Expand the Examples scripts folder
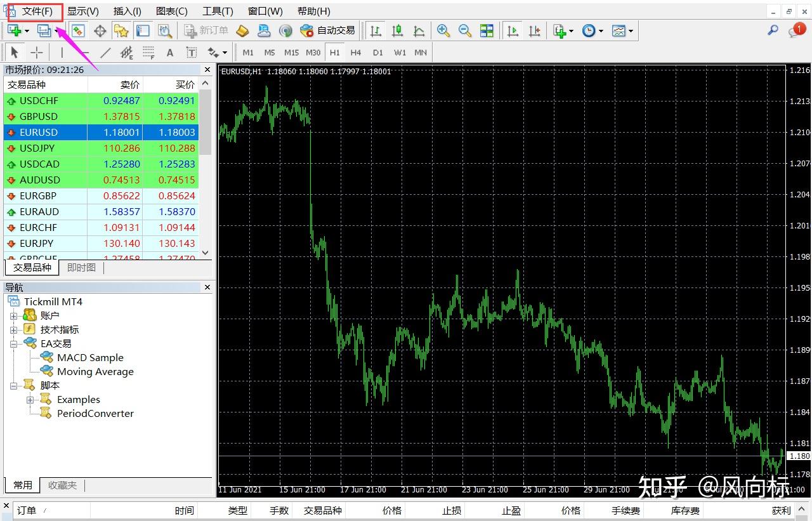This screenshot has width=812, height=521. coord(30,399)
